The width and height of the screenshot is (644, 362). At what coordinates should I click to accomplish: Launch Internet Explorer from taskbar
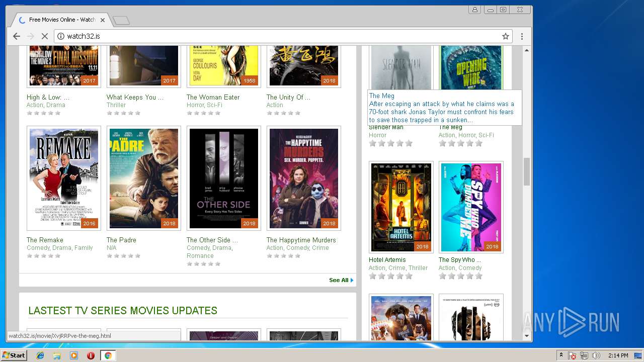tap(40, 355)
